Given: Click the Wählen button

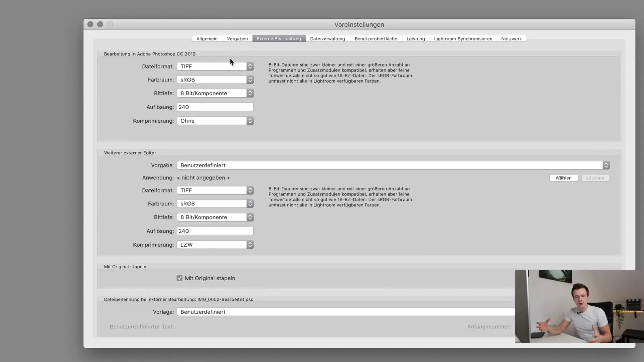Looking at the screenshot, I should pos(563,178).
